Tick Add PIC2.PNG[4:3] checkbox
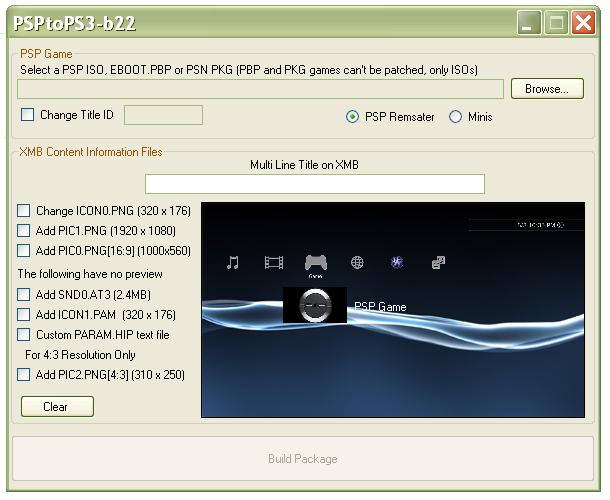This screenshot has height=500, width=610. pyautogui.click(x=24, y=375)
